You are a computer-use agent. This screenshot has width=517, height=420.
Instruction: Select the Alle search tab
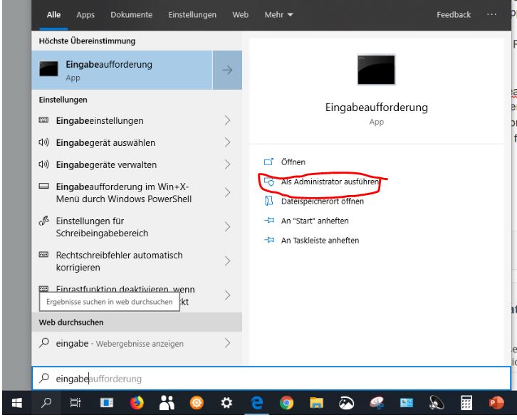(53, 15)
